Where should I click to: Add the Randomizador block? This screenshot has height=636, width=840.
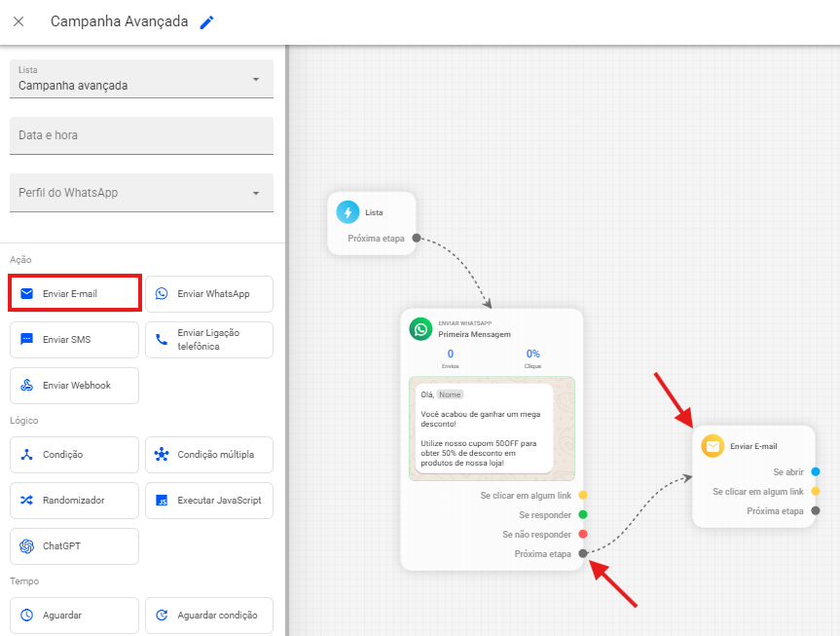click(x=75, y=500)
